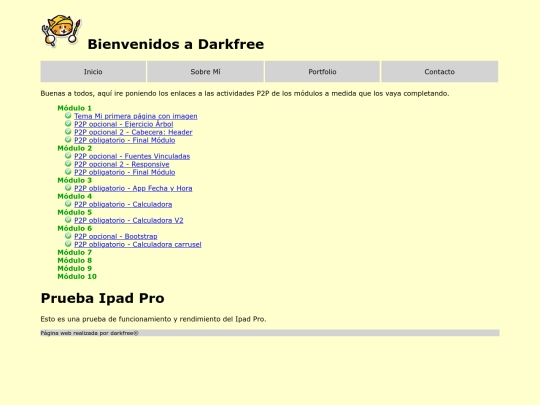
Task: Visit P2P opcional - Fuentes Vinculadas link
Action: (x=132, y=156)
